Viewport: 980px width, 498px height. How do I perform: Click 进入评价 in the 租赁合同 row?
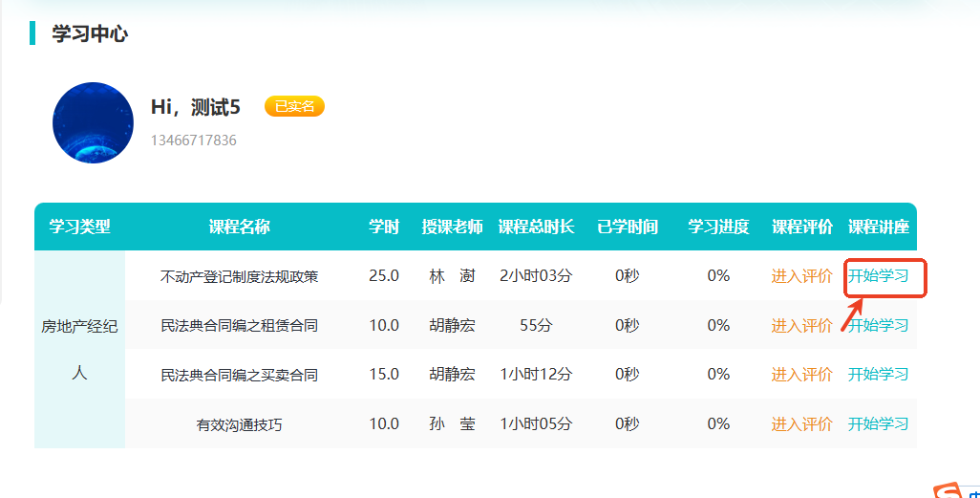pyautogui.click(x=801, y=325)
